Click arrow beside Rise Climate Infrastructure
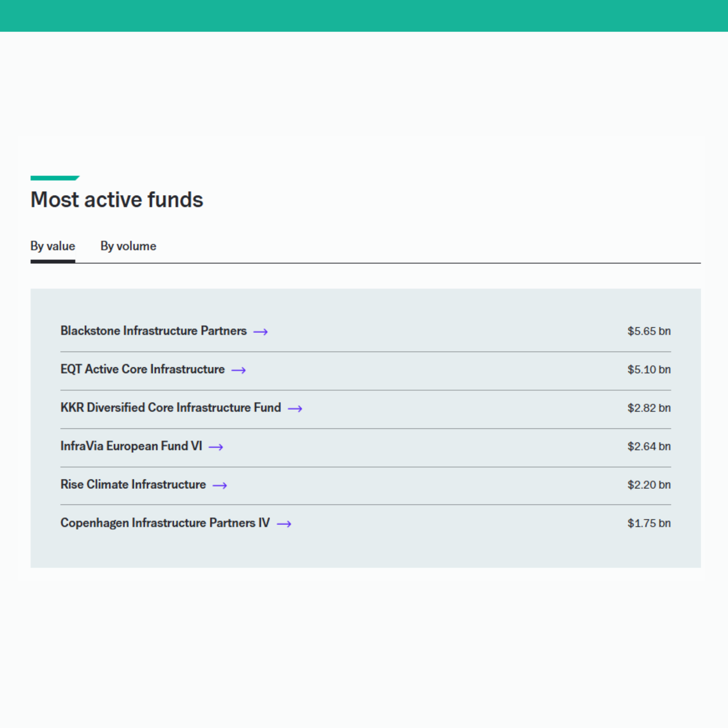The image size is (728, 728). coord(220,486)
